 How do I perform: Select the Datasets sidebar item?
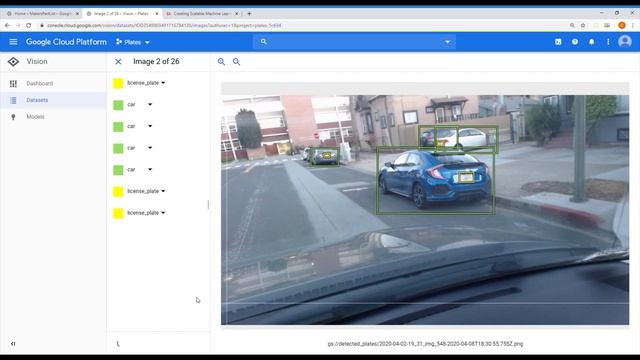click(53, 100)
